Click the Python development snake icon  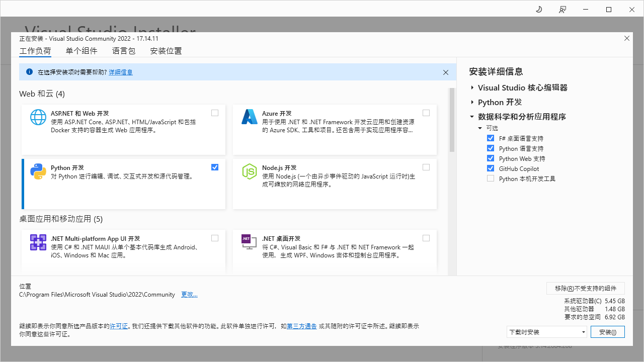click(x=38, y=171)
